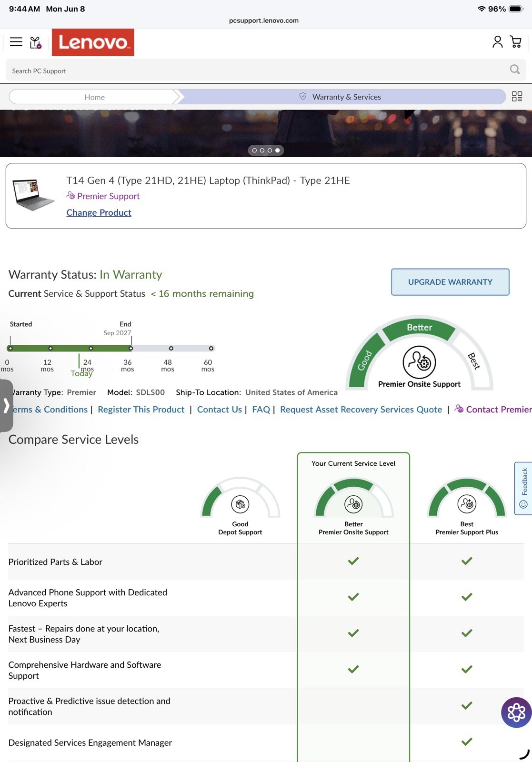Click the battery status icon

[516, 9]
